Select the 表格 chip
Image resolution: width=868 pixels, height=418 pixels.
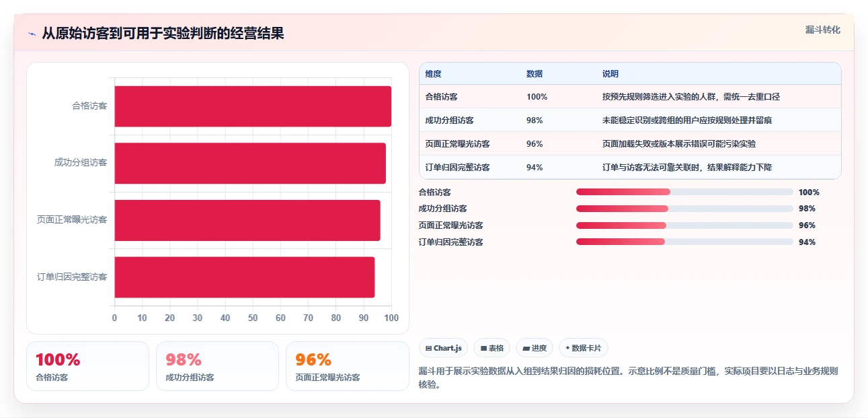pos(491,348)
